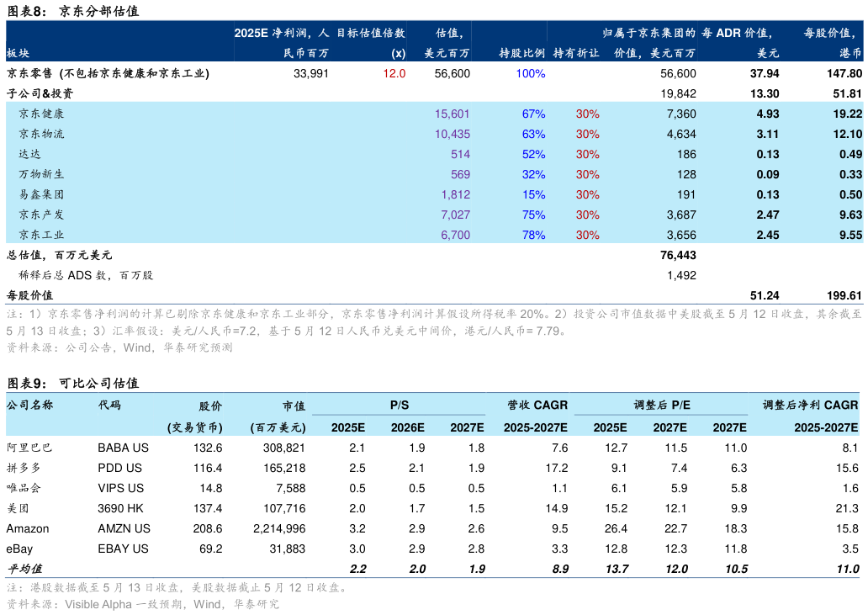The image size is (868, 615).
Task: Click the 易鑫集团 row label
Action: 41,194
